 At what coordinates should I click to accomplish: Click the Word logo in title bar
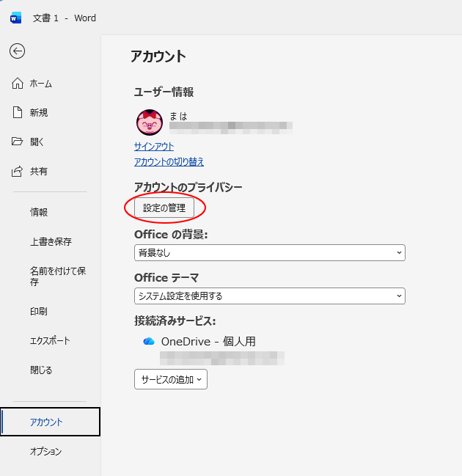tap(15, 18)
